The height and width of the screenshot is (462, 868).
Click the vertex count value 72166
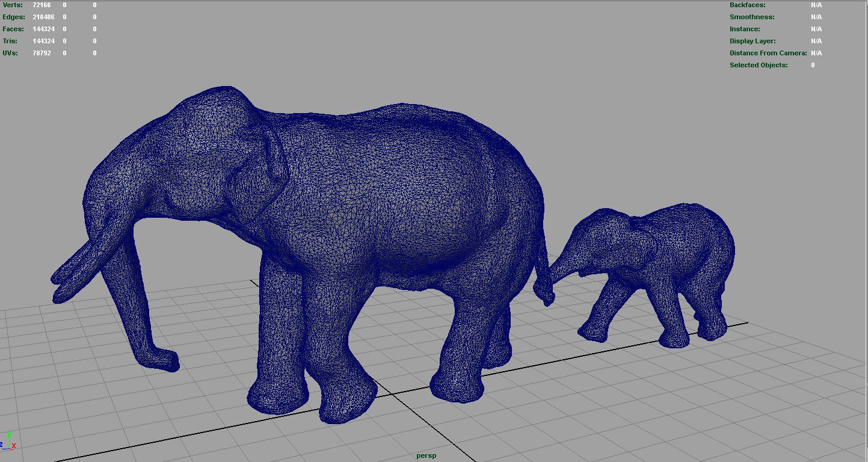(x=42, y=5)
